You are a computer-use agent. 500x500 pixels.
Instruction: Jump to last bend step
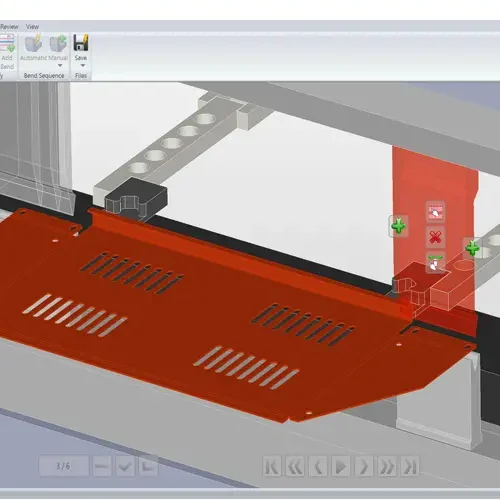coord(410,466)
